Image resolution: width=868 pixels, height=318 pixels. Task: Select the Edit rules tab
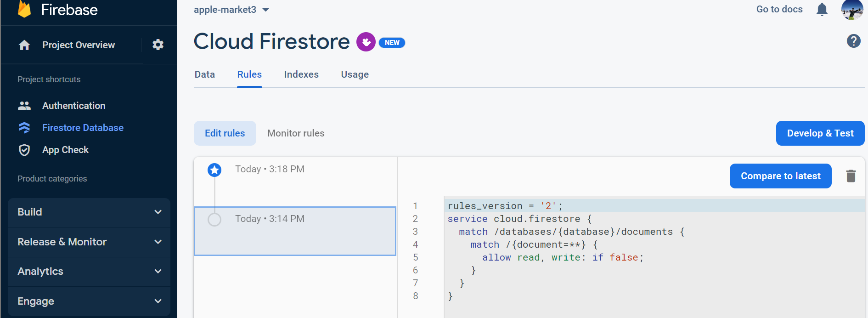225,133
